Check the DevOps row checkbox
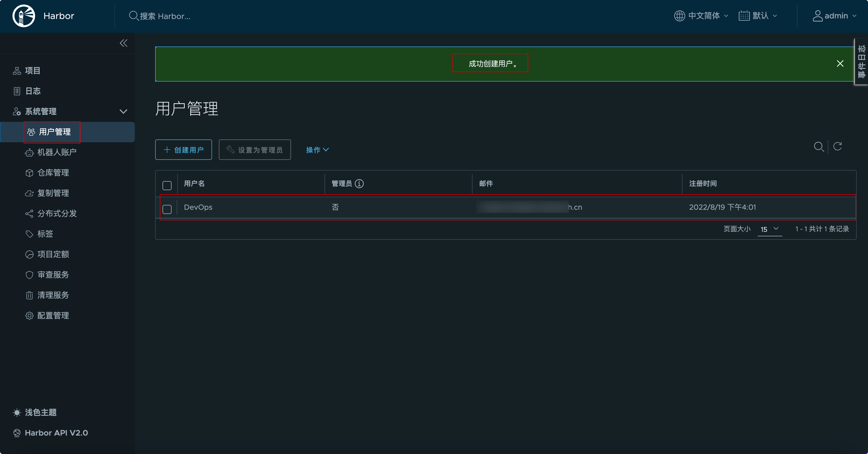The width and height of the screenshot is (868, 454). [x=167, y=209]
